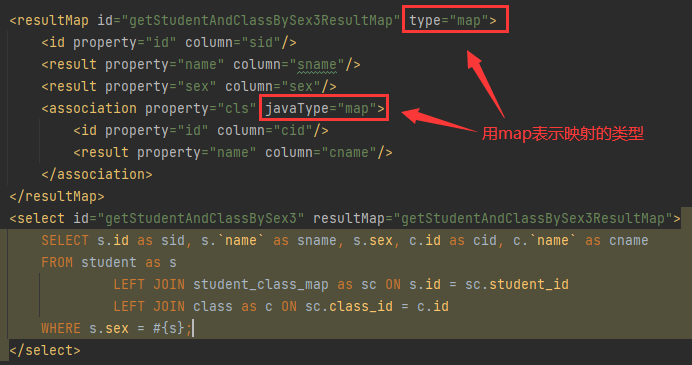Click the underlined "sname" column value

pyautogui.click(x=317, y=64)
